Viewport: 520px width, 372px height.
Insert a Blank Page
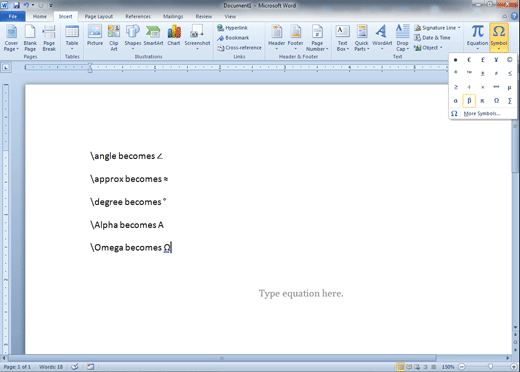30,38
